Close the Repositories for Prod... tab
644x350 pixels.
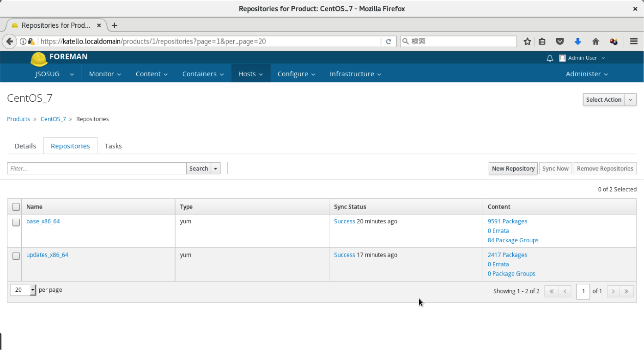99,25
